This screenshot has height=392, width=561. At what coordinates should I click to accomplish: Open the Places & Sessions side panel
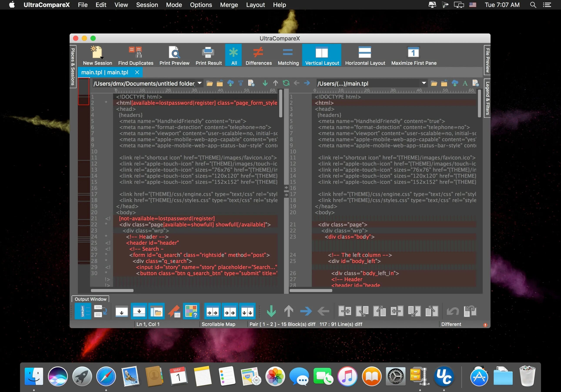tap(73, 66)
